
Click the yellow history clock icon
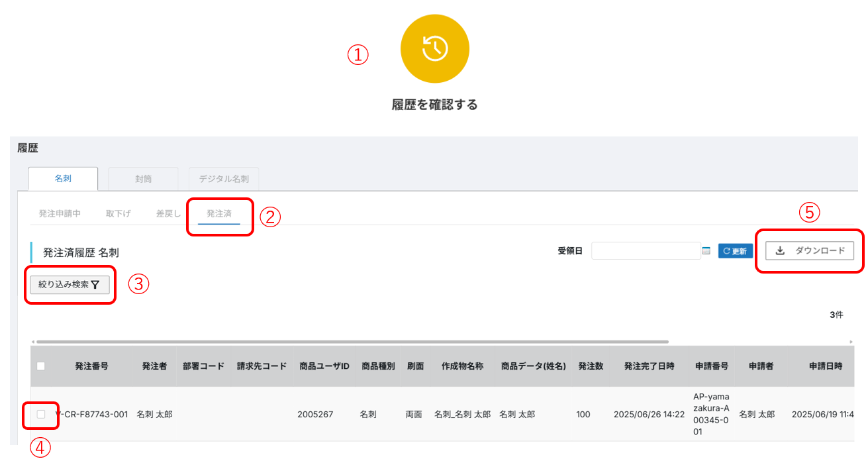pos(434,48)
